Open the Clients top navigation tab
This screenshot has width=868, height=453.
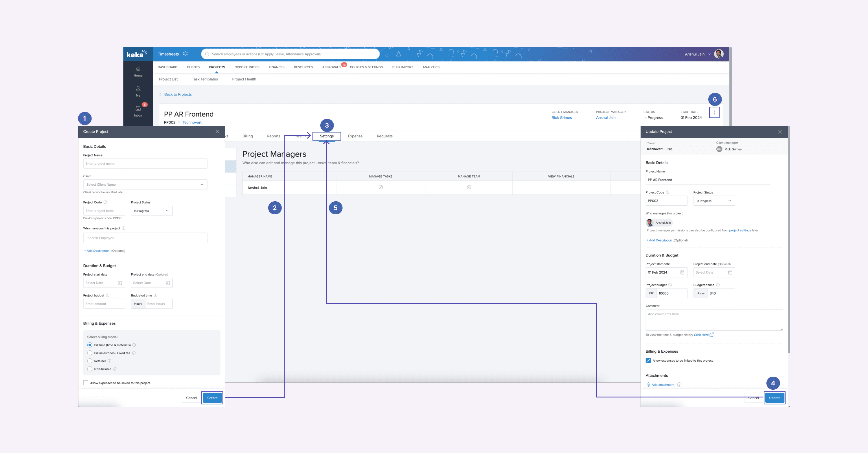[x=193, y=67]
